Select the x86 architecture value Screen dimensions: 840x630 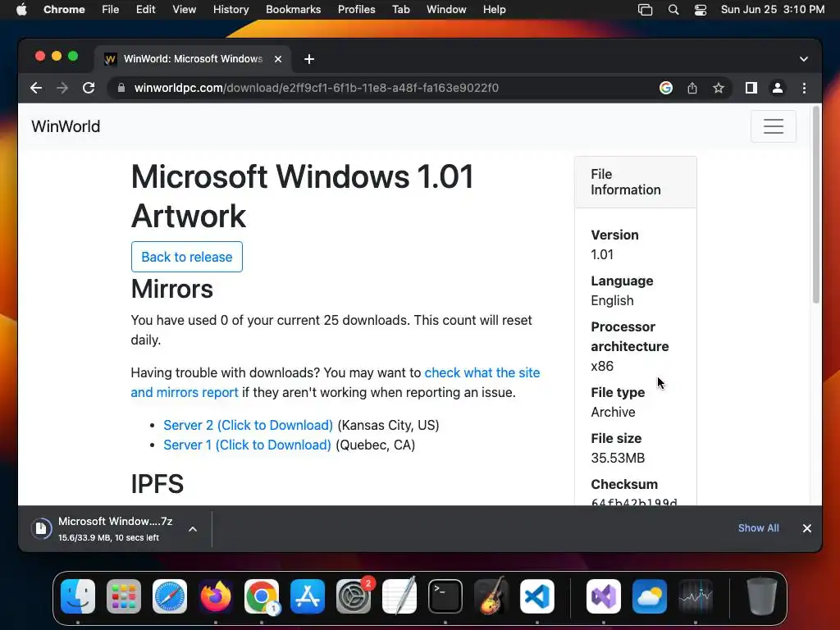602,367
